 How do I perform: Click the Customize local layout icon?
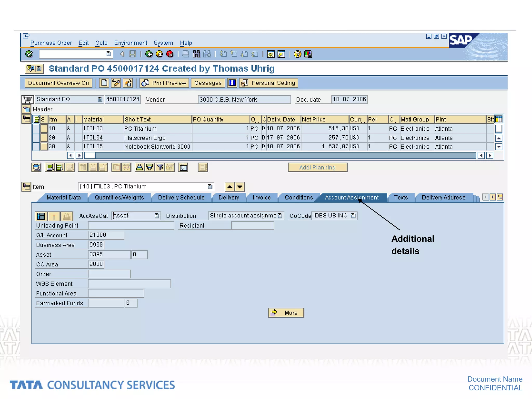(308, 54)
